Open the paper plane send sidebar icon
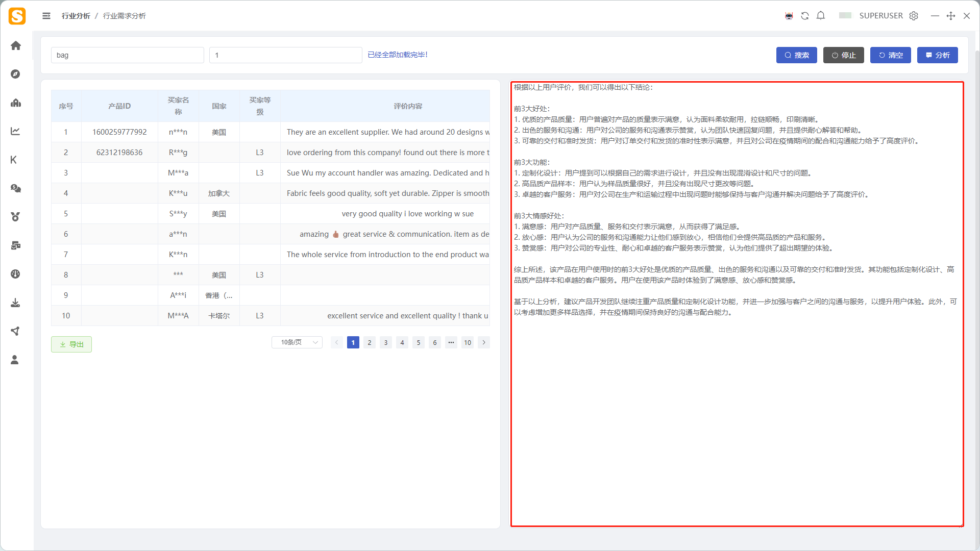The height and width of the screenshot is (551, 980). point(15,331)
